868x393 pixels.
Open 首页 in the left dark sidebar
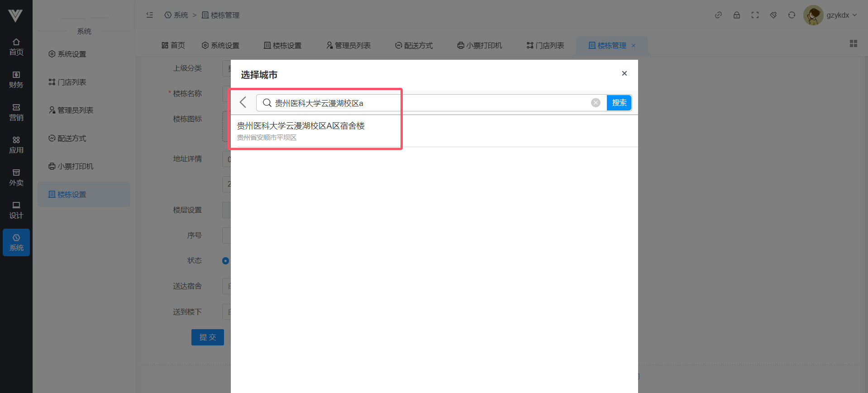[16, 47]
